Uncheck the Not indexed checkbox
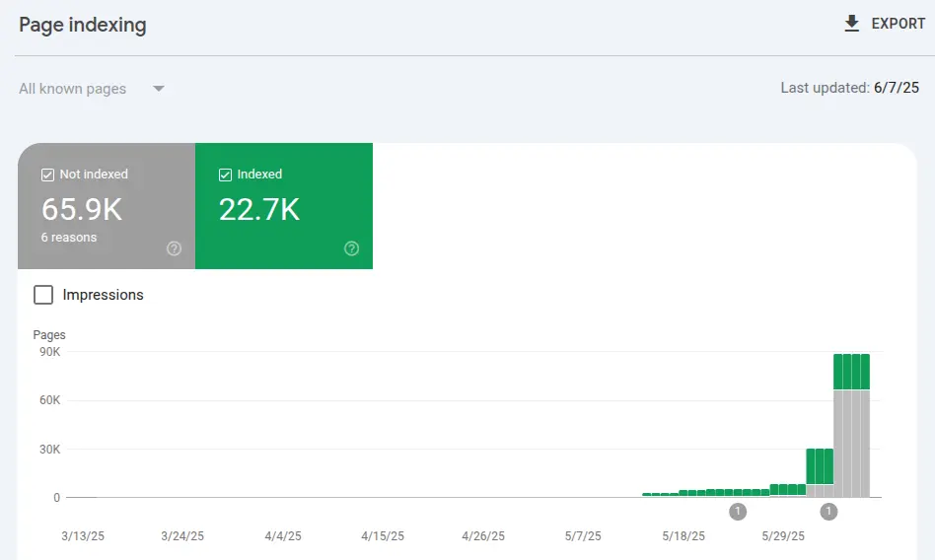The height and width of the screenshot is (560, 935). (47, 175)
